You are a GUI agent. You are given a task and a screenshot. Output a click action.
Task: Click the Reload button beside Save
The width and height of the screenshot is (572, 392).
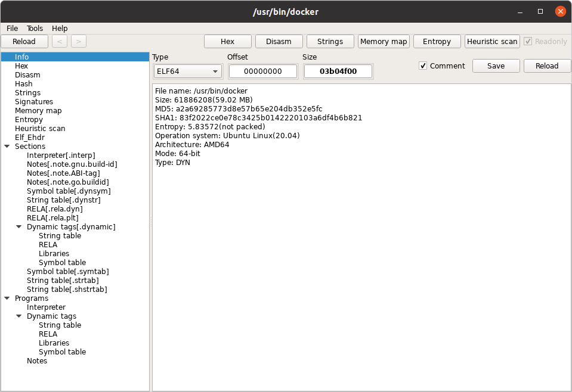pyautogui.click(x=547, y=66)
